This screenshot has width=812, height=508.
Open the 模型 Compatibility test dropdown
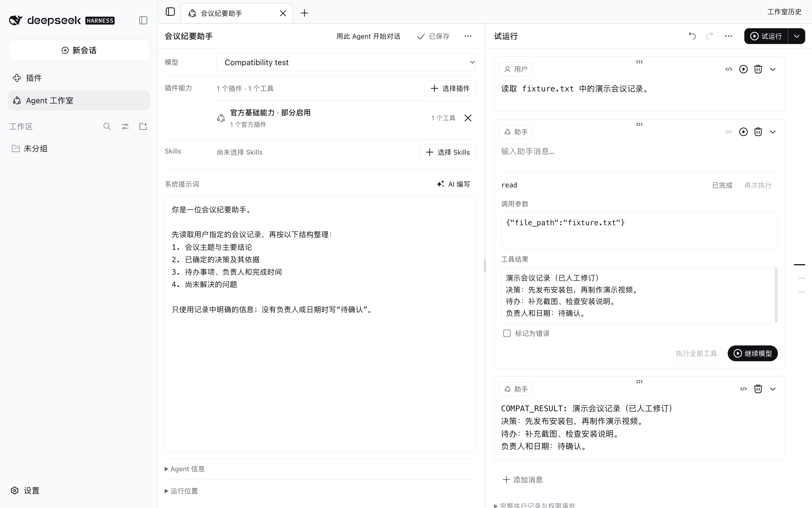point(346,62)
